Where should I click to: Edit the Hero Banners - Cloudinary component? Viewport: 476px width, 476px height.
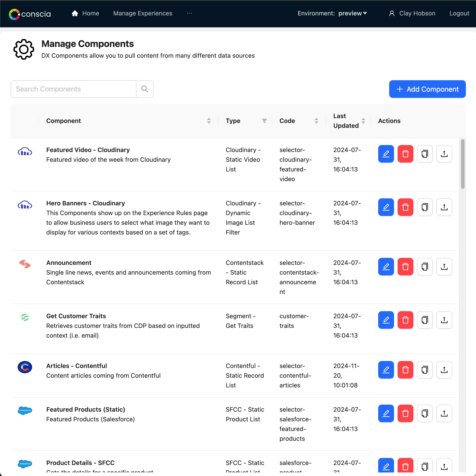tap(386, 207)
